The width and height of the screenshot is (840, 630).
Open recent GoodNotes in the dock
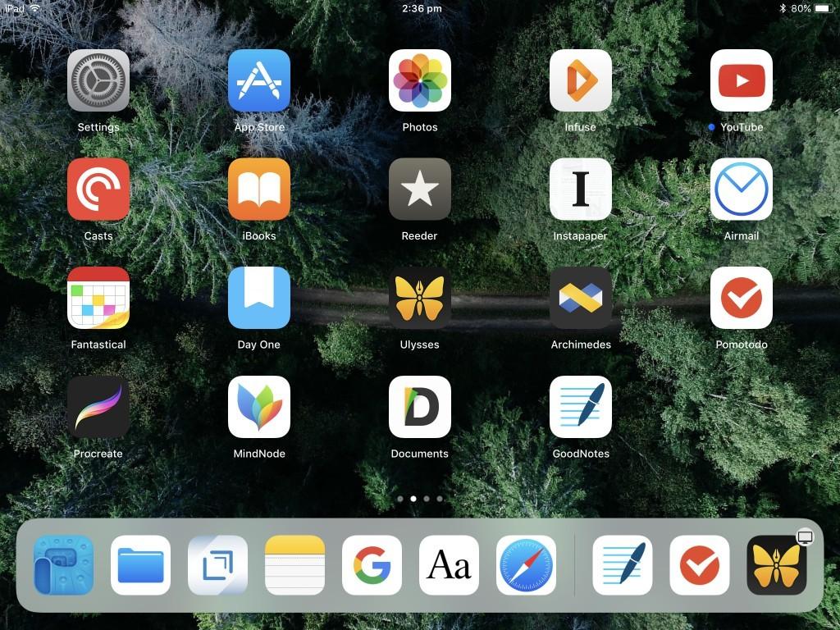(623, 565)
